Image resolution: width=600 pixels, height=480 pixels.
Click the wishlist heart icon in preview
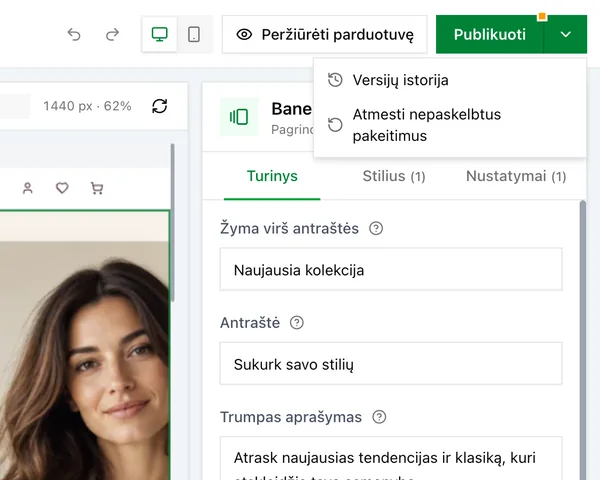[x=62, y=188]
